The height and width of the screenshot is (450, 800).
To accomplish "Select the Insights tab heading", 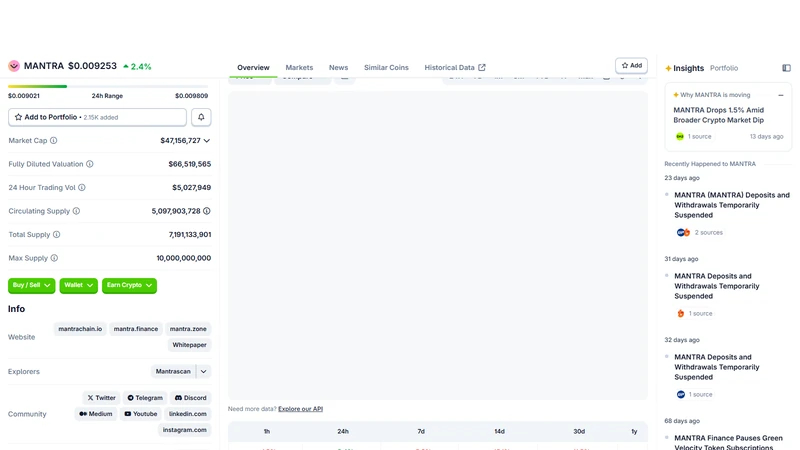I will tap(688, 68).
